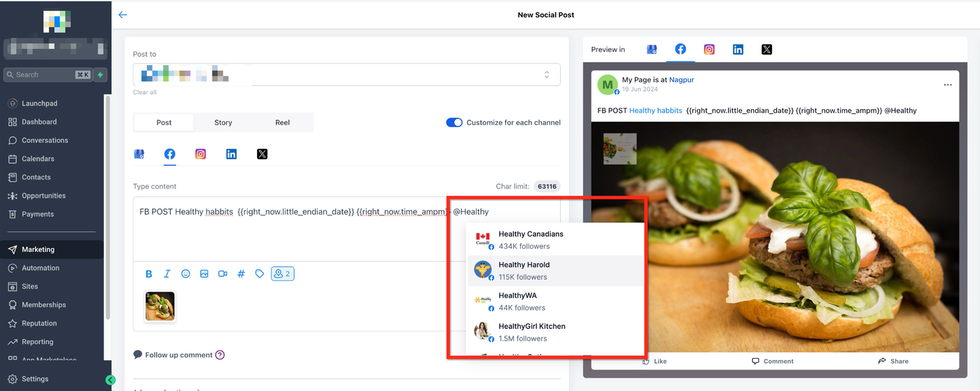Click Healthy habbits link in preview text
980x391 pixels.
656,111
